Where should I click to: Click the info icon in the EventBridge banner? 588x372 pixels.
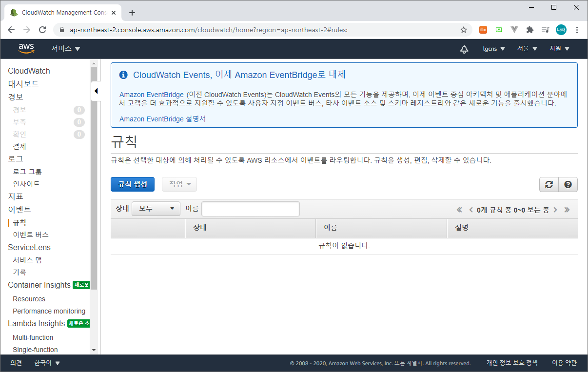pyautogui.click(x=123, y=75)
